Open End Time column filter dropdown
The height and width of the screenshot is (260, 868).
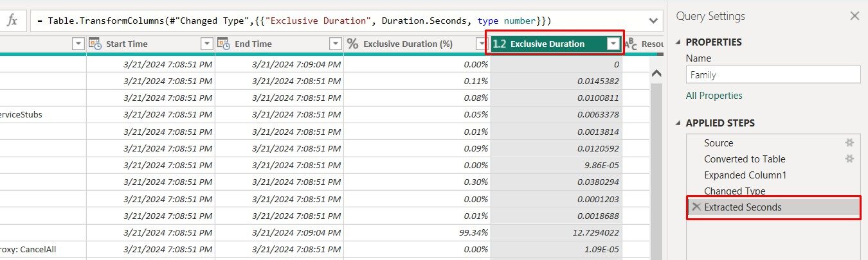(336, 44)
